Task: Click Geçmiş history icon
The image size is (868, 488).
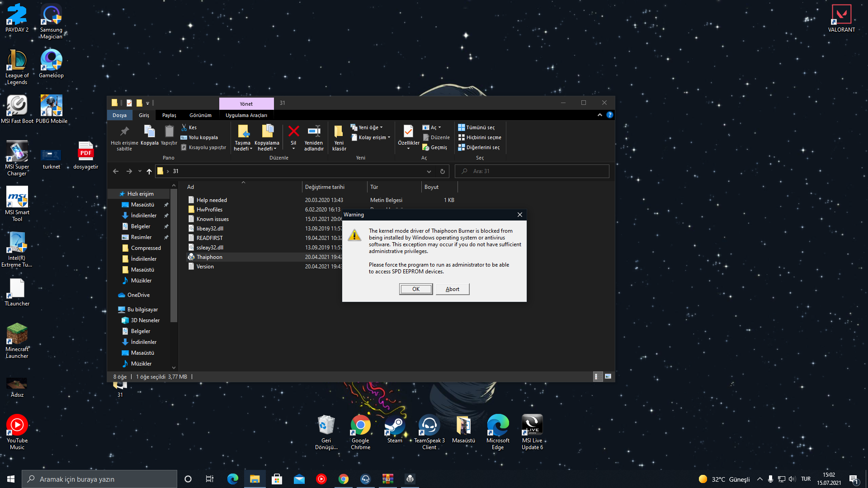Action: 435,147
